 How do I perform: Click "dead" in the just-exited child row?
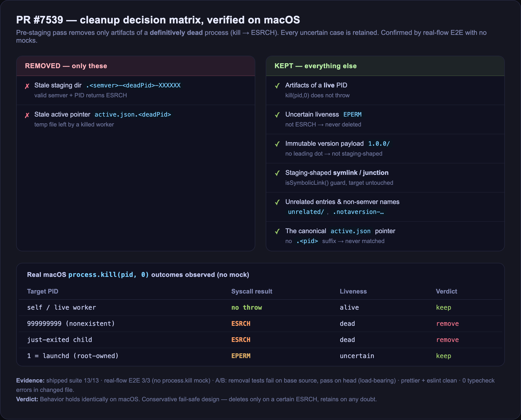[347, 340]
